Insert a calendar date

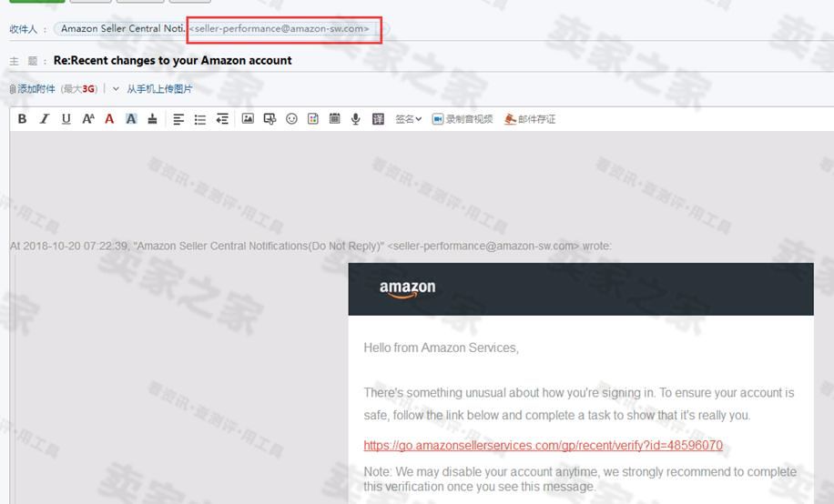(x=334, y=118)
